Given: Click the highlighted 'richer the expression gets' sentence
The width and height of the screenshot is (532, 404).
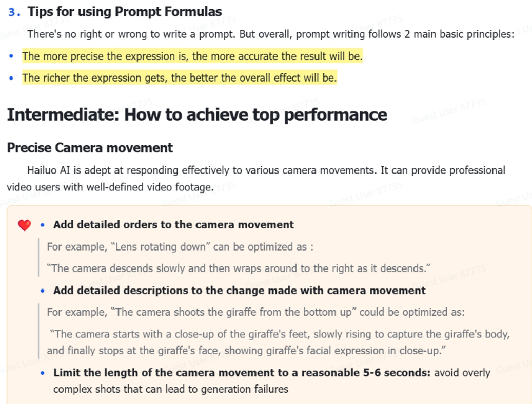Looking at the screenshot, I should coord(180,78).
